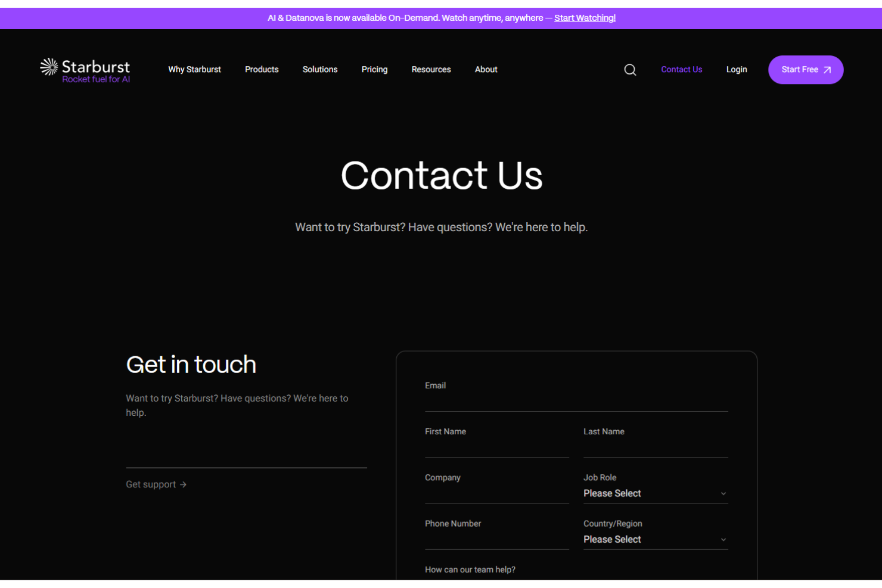Click the Country/Region dropdown chevron

[723, 540]
